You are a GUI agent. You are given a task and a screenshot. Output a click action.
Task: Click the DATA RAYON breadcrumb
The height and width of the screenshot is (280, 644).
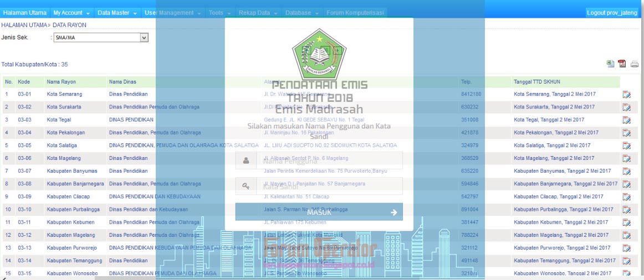pyautogui.click(x=69, y=25)
